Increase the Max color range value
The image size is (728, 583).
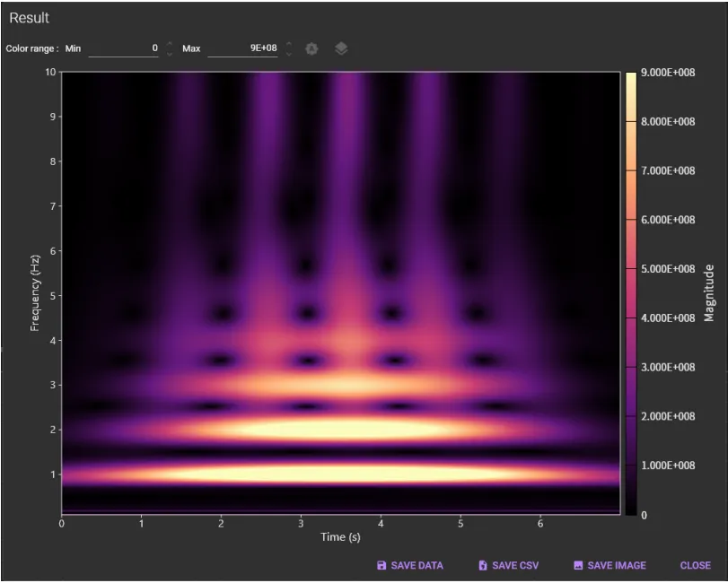(289, 43)
